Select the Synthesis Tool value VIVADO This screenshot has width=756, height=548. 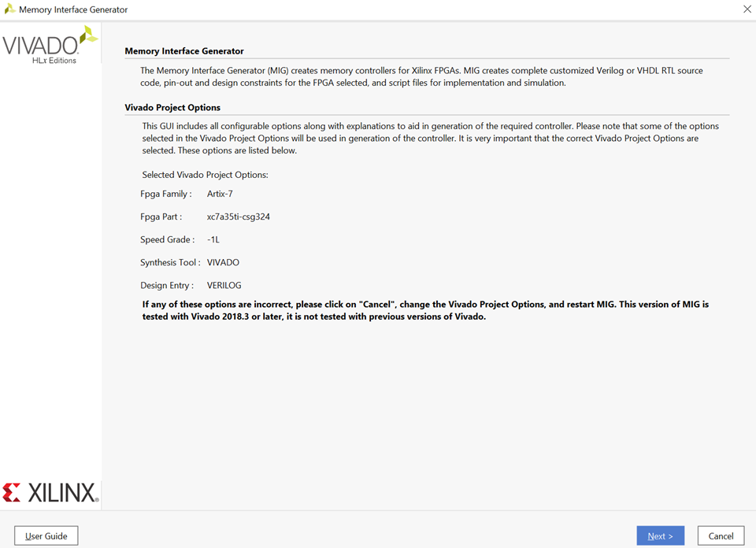click(223, 262)
